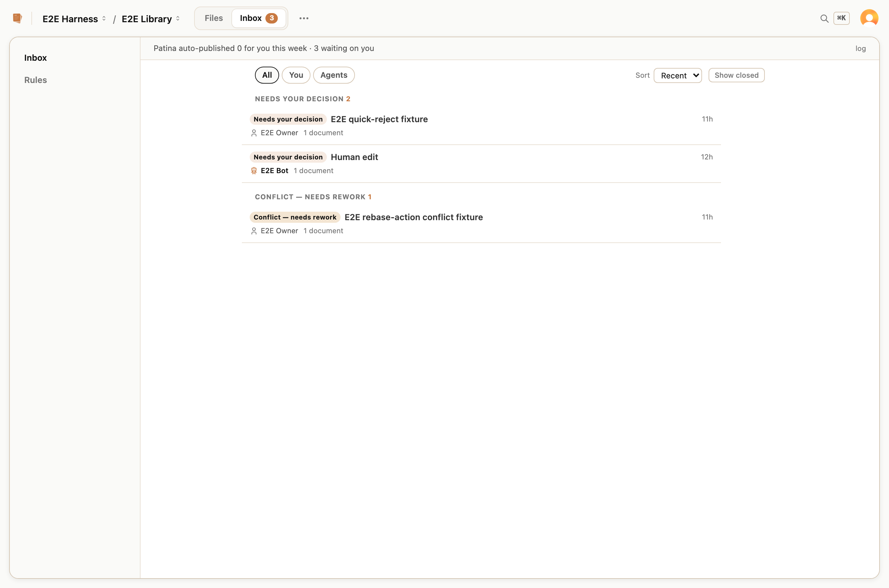Click the bot icon next to E2E Bot

pyautogui.click(x=254, y=171)
